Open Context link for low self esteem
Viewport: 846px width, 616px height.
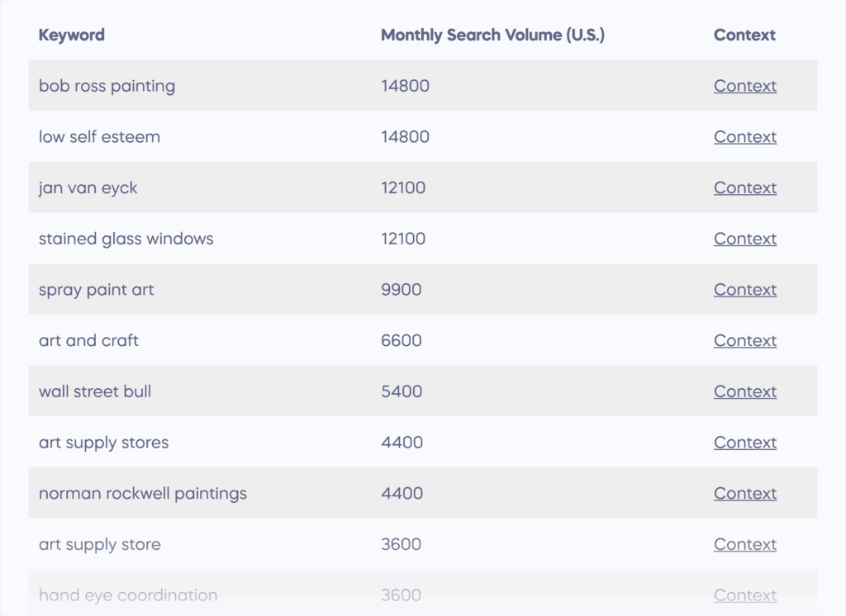(744, 137)
